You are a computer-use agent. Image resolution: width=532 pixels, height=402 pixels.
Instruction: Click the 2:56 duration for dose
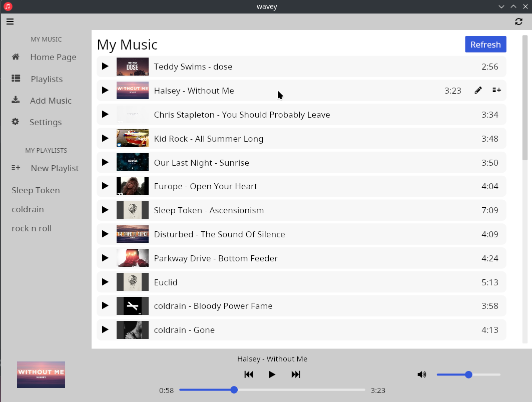click(x=490, y=67)
